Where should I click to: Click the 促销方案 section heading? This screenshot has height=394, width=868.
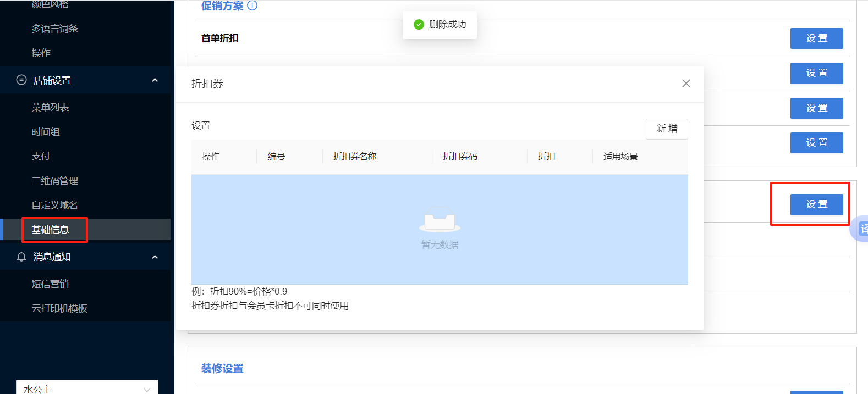222,5
